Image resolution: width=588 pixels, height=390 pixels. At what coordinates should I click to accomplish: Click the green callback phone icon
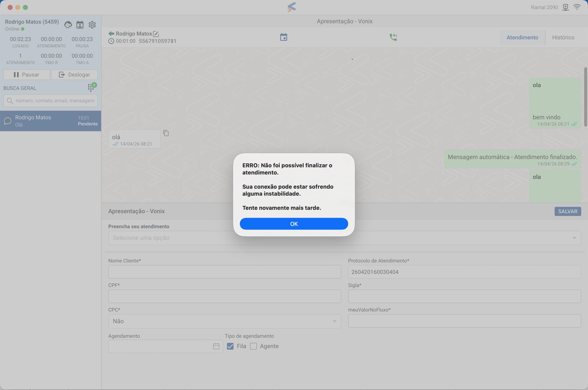click(393, 37)
